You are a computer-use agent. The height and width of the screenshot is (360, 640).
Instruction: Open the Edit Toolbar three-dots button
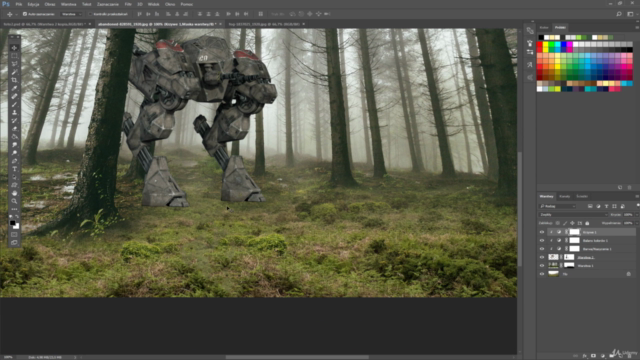[14, 209]
